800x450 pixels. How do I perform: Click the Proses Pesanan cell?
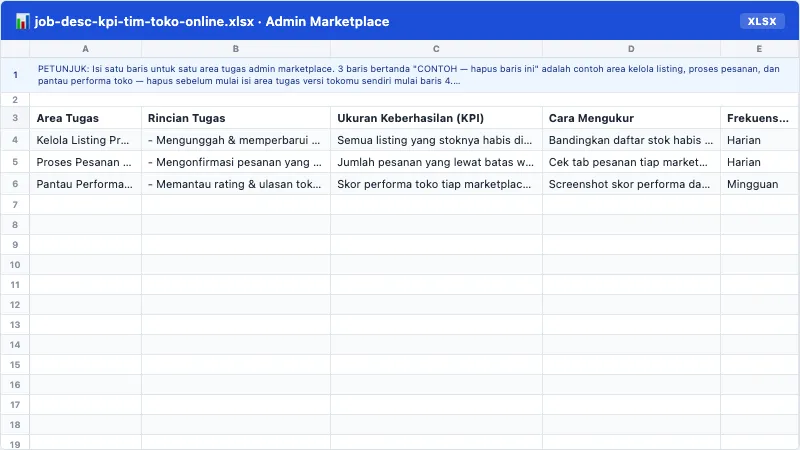coord(86,162)
